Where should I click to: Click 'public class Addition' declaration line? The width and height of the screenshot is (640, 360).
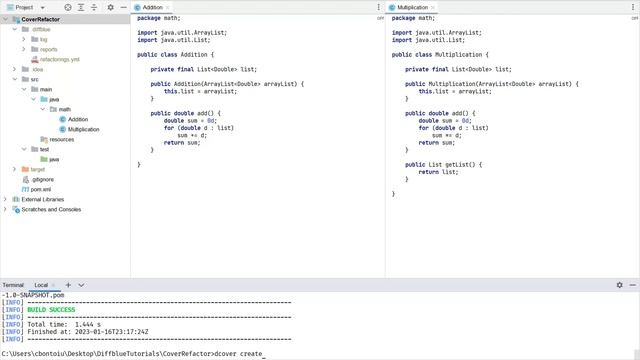176,55
